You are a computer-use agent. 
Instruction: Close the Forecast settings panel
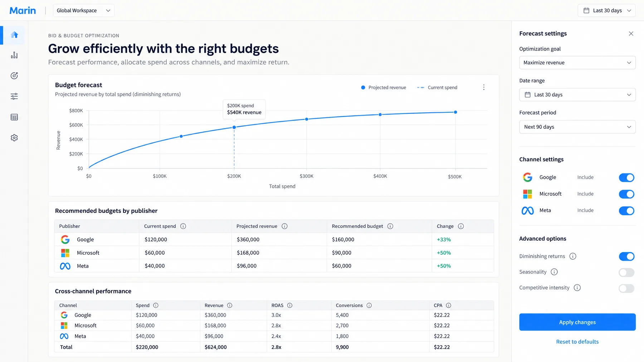point(631,34)
